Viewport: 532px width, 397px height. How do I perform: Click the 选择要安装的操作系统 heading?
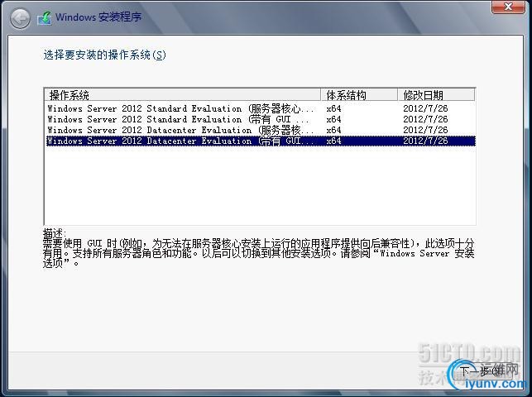(x=105, y=55)
